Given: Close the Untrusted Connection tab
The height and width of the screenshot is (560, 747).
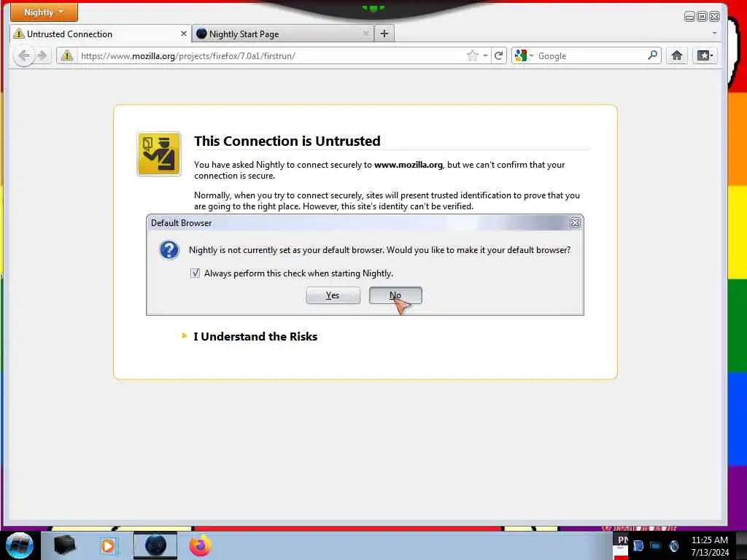Looking at the screenshot, I should pyautogui.click(x=183, y=34).
